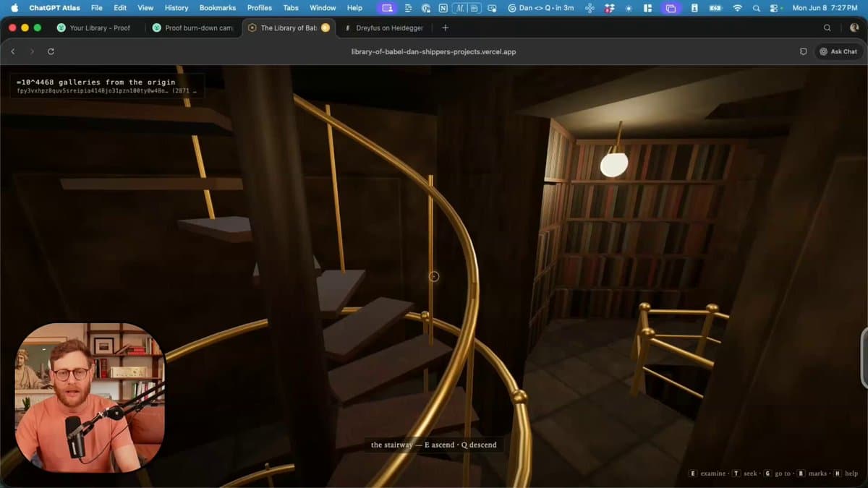
Task: Click the stairway ascend descend prompt
Action: point(434,445)
